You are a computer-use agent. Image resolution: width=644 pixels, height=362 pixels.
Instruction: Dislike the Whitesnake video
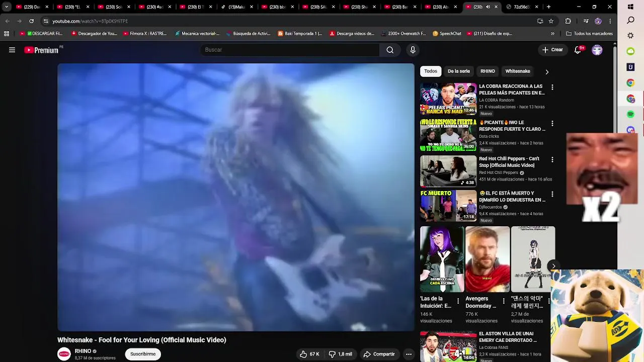341,354
